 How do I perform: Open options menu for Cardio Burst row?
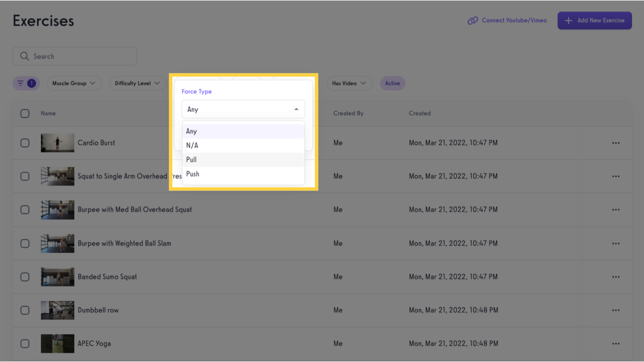pos(616,143)
